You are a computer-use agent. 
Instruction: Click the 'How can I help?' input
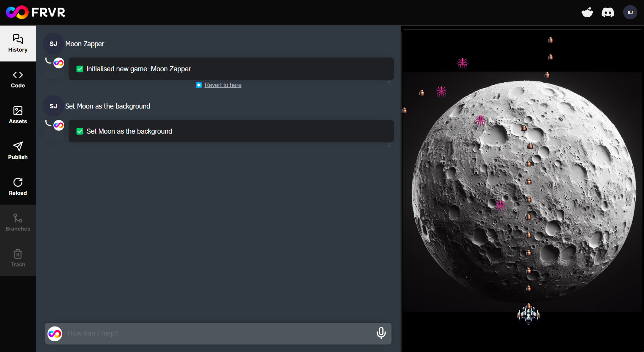[x=217, y=333]
